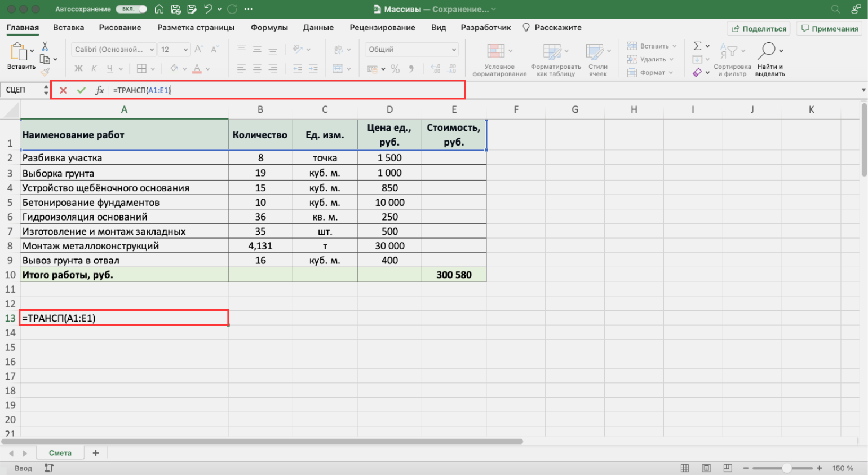Open the fx Insert Function dialog
Screen dimensions: 868x475
[x=99, y=90]
